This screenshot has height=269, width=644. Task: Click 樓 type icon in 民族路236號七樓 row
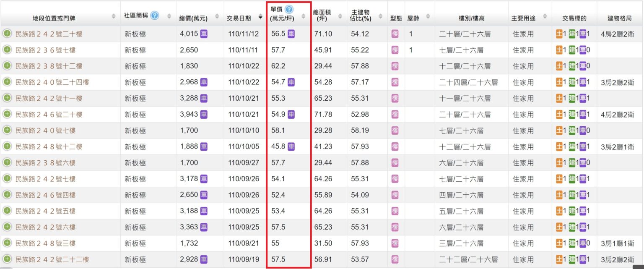395,50
